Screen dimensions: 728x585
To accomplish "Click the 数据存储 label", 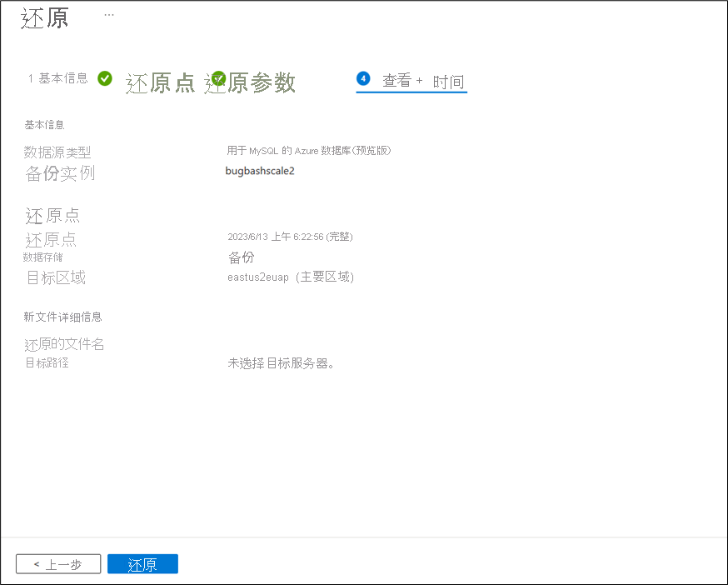I will (x=43, y=257).
